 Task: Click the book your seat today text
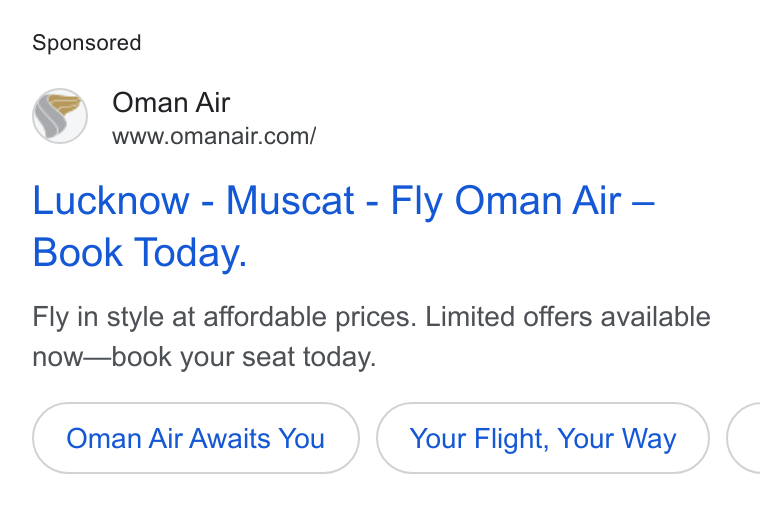[x=244, y=357]
